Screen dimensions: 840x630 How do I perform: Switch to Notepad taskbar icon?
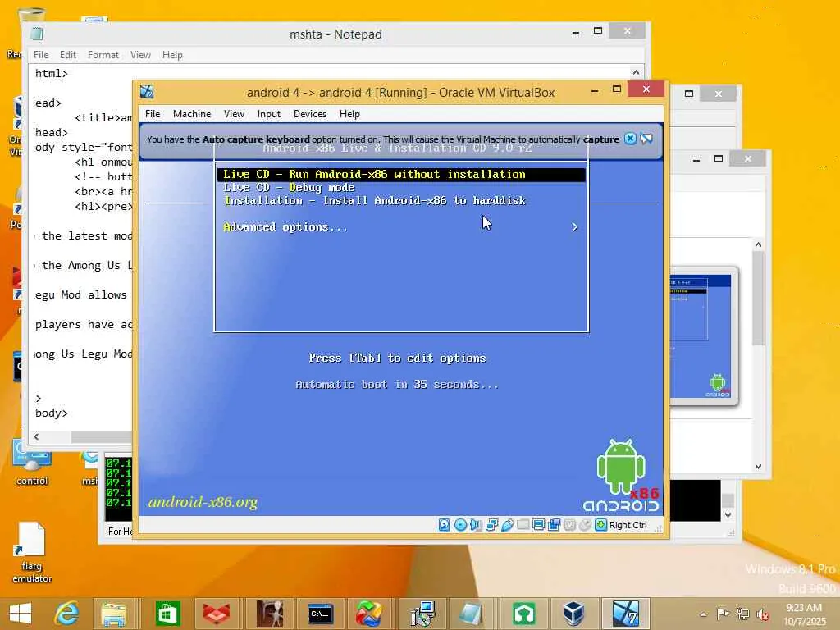pyautogui.click(x=472, y=614)
